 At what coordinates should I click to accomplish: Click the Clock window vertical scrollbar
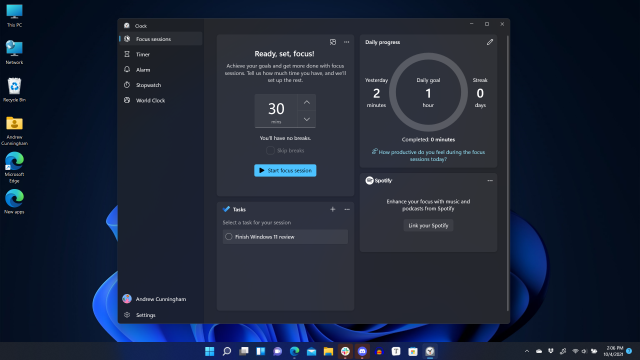click(x=508, y=173)
